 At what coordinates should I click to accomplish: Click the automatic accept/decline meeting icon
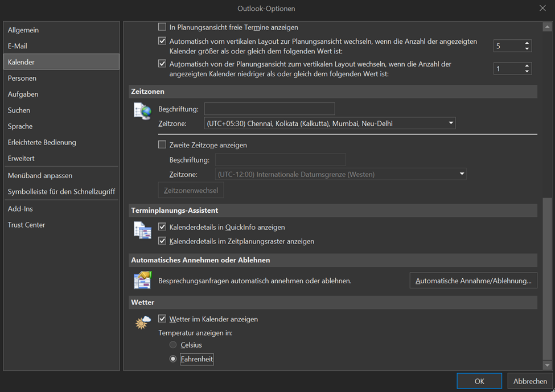click(142, 280)
